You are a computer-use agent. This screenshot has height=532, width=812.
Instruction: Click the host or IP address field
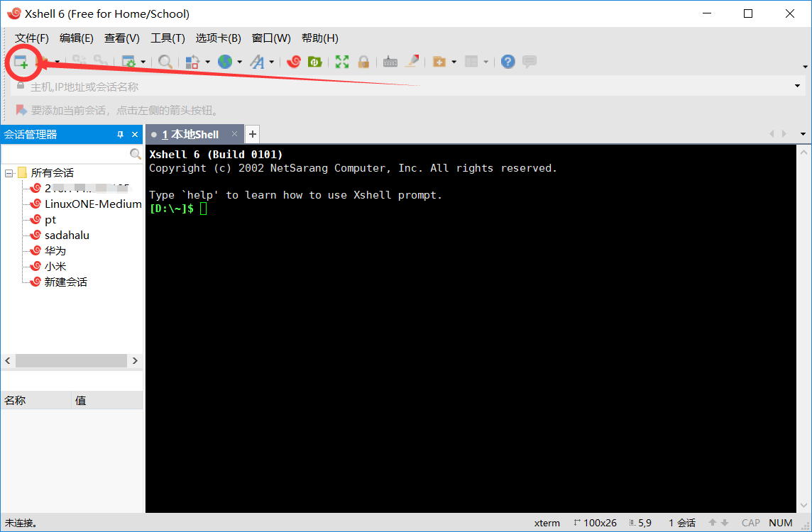(x=405, y=87)
